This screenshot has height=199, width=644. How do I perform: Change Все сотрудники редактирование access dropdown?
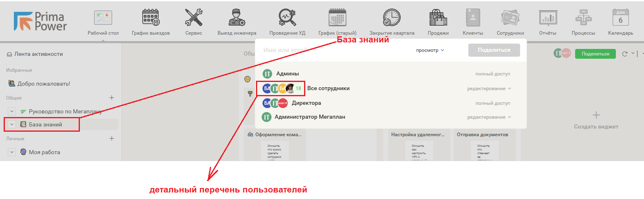coord(489,88)
